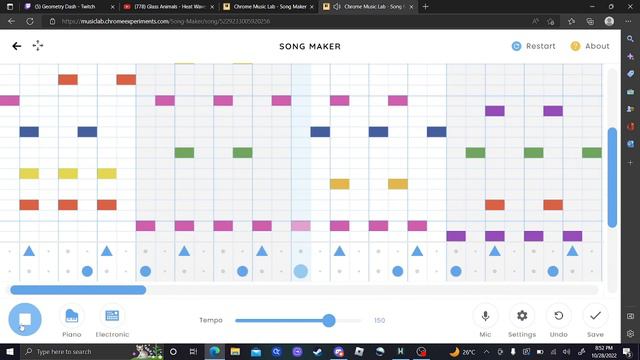
Task: Open the sidebar search icon
Action: [x=630, y=39]
